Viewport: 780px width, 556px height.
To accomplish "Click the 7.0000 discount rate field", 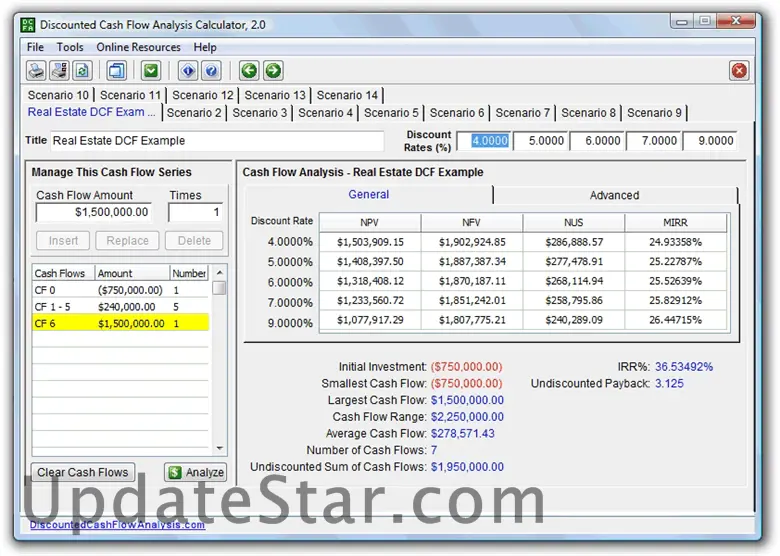I will (654, 141).
